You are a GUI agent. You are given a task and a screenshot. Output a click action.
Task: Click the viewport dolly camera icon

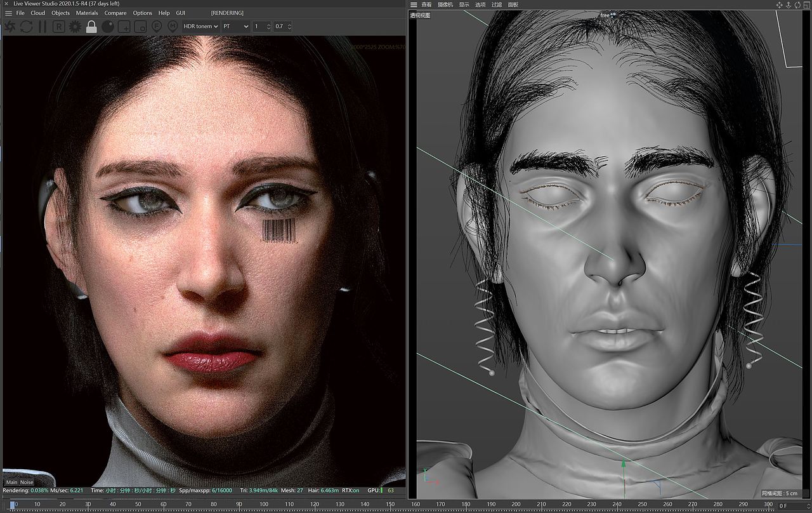[x=789, y=4]
